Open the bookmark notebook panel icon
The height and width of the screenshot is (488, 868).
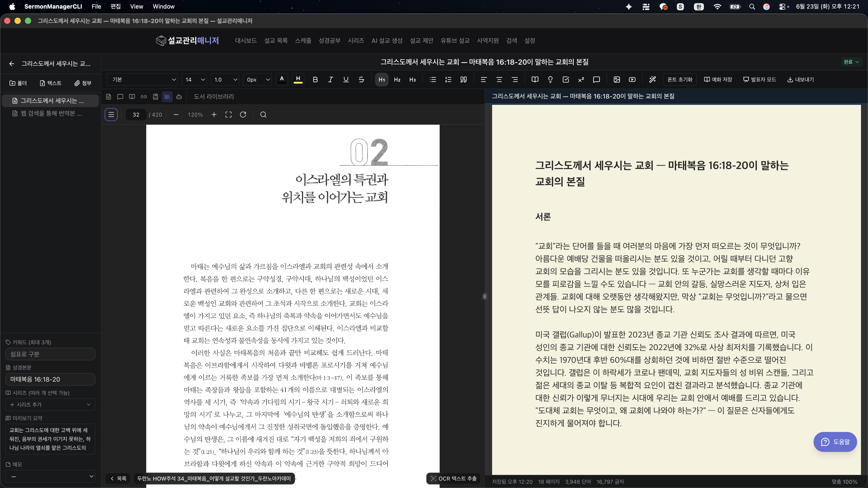point(155,97)
